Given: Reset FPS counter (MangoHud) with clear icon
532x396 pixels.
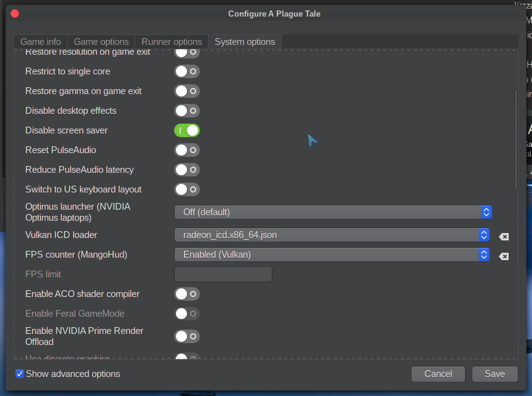Looking at the screenshot, I should [503, 256].
